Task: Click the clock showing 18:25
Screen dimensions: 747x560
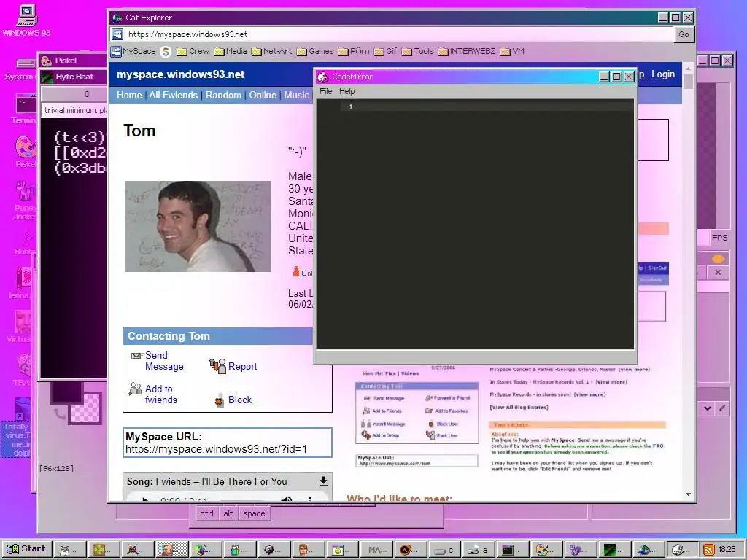Action: (727, 550)
